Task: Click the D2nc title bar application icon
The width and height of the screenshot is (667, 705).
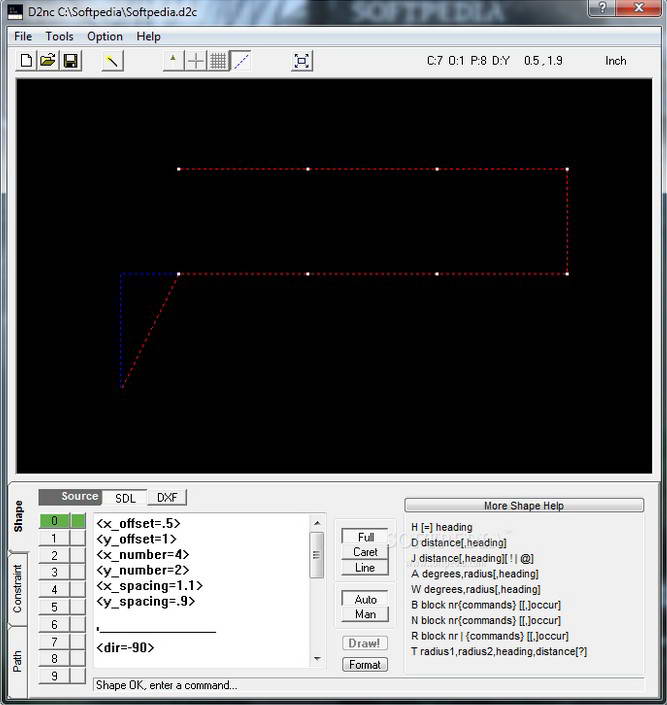Action: point(15,12)
